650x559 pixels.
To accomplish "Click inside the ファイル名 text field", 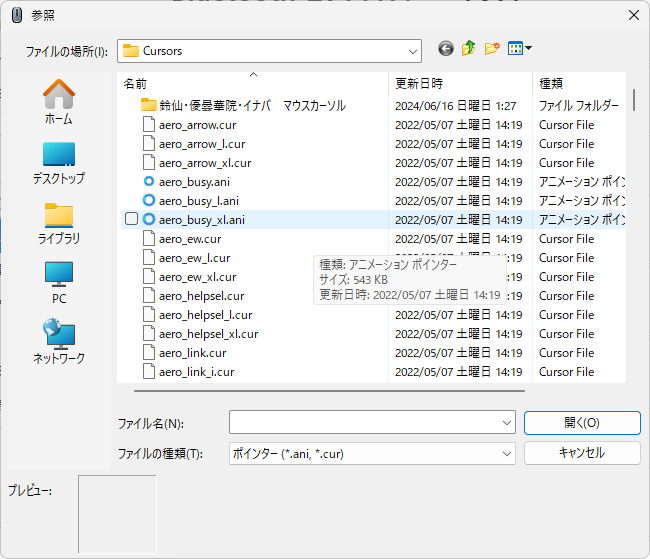I will click(x=365, y=423).
